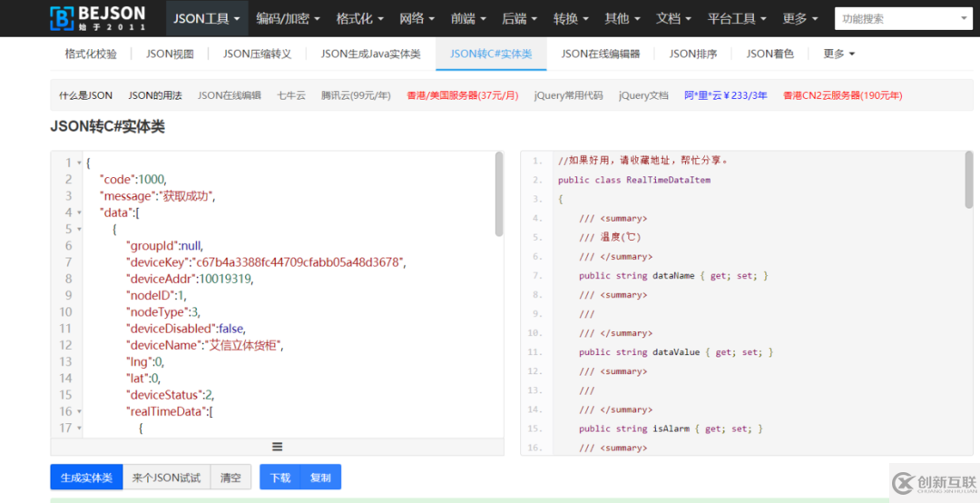Image resolution: width=980 pixels, height=503 pixels.
Task: Open the 编码/加密 dropdown menu
Action: 289,18
